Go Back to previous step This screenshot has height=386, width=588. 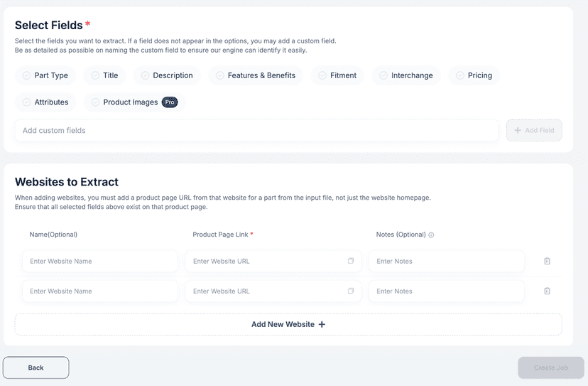tap(36, 368)
